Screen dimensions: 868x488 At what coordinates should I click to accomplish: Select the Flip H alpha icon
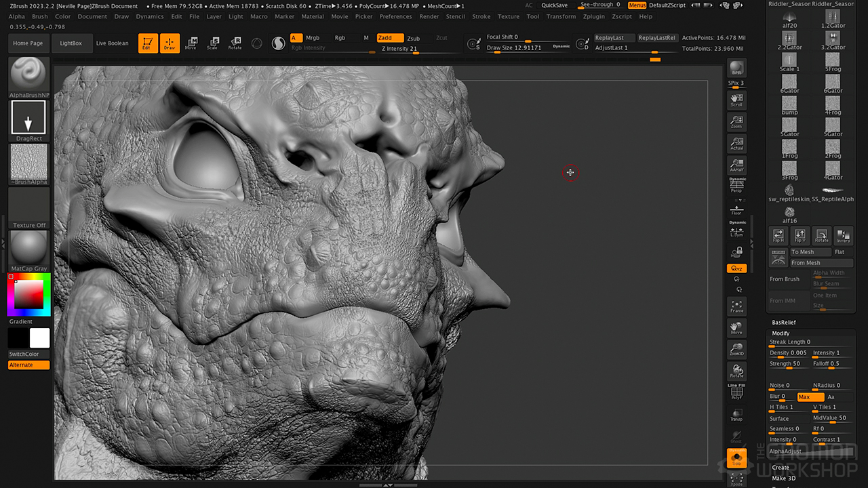click(778, 235)
